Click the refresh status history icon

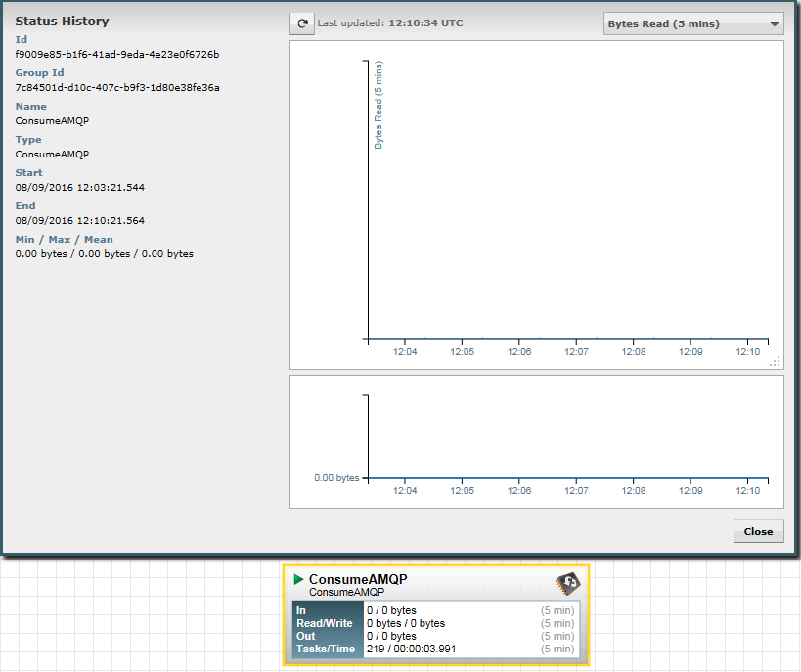[301, 22]
